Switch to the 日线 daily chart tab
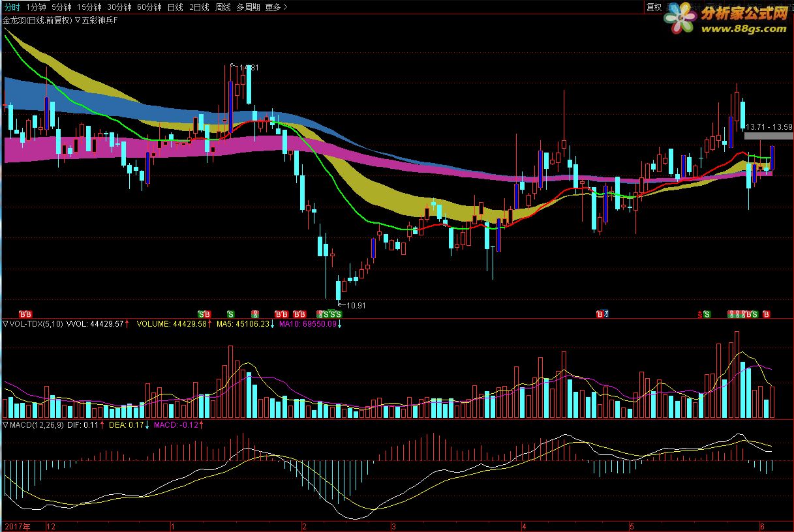Image resolution: width=794 pixels, height=532 pixels. 175,7
